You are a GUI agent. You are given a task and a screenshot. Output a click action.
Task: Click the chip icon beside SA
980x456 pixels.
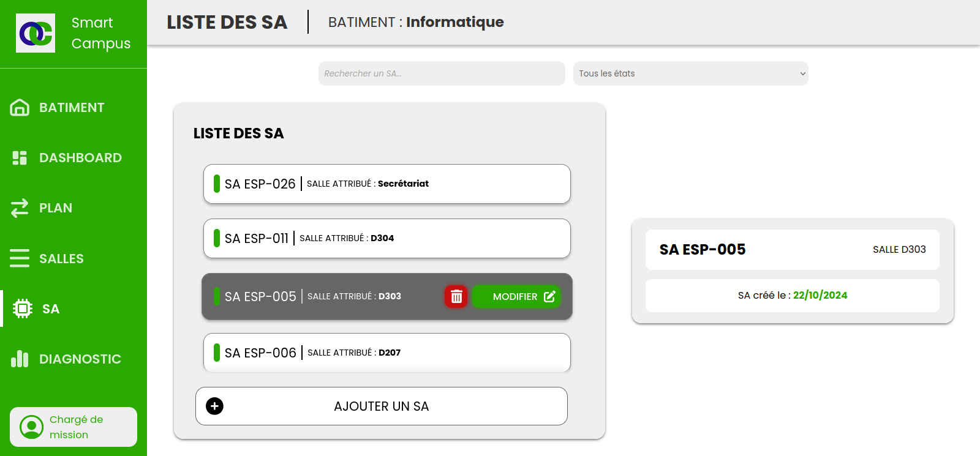[23, 308]
